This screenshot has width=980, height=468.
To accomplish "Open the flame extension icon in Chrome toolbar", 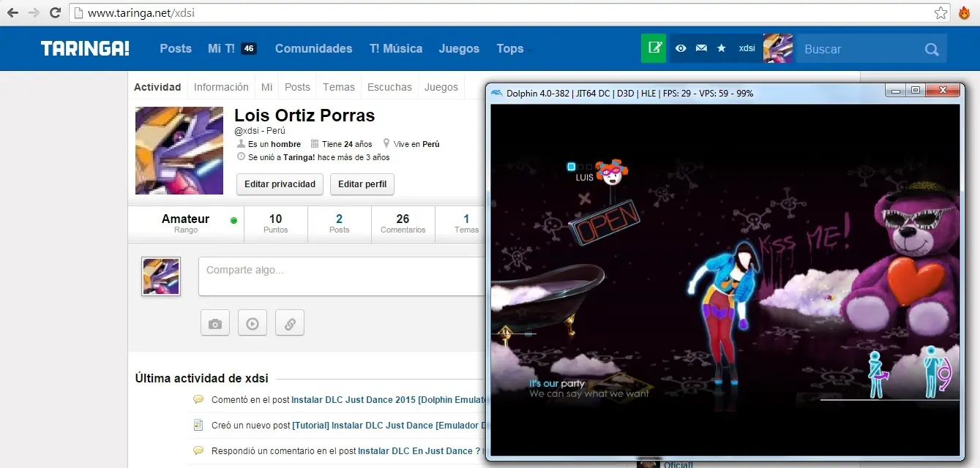I will pyautogui.click(x=964, y=12).
